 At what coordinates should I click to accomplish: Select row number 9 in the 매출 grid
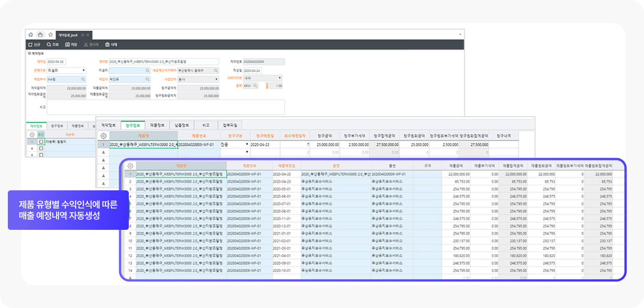point(130,233)
